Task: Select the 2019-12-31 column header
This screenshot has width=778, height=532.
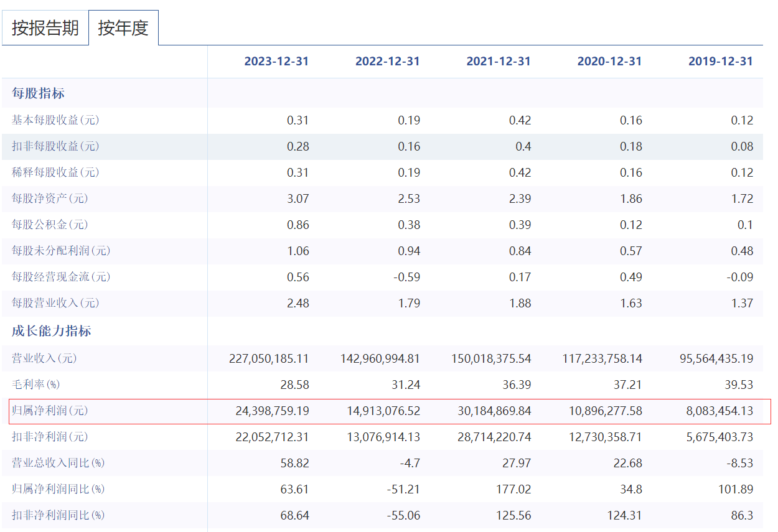Action: (720, 62)
